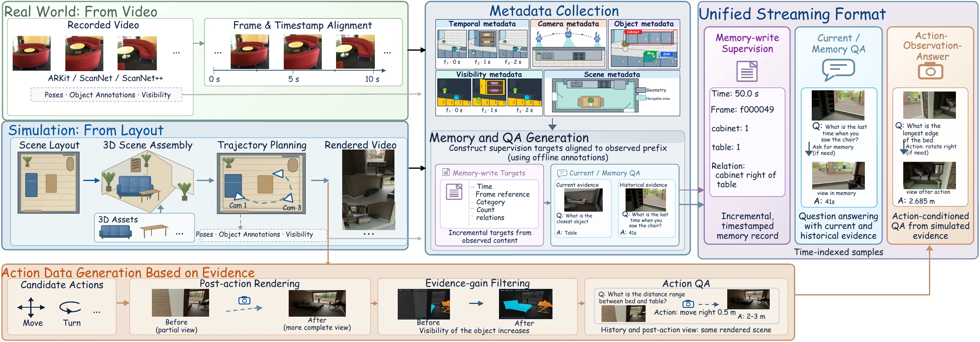Select the Before partial view rendering image
The image size is (980, 342).
pyautogui.click(x=180, y=303)
